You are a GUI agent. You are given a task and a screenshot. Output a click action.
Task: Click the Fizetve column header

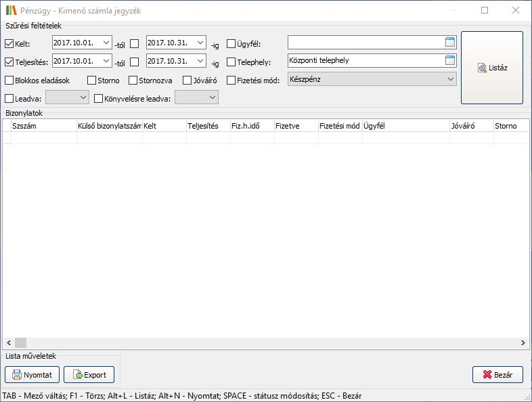click(x=295, y=126)
